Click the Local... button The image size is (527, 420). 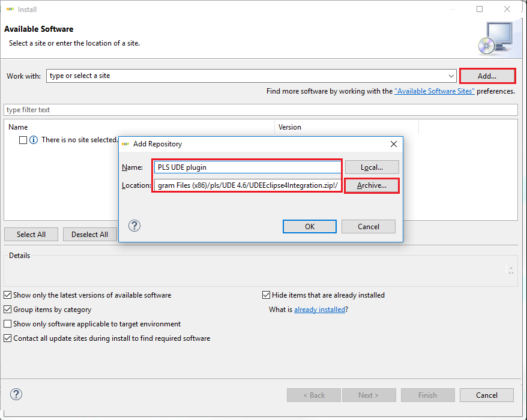pyautogui.click(x=372, y=167)
